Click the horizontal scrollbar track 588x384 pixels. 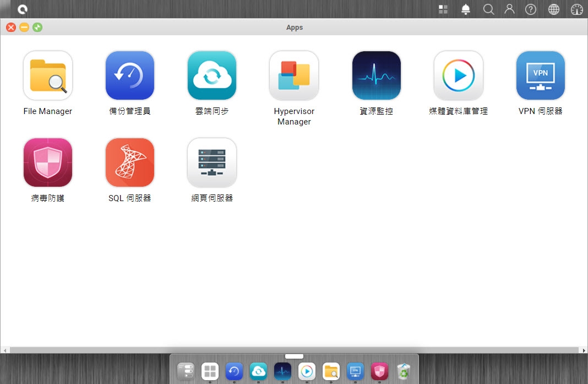(x=294, y=350)
